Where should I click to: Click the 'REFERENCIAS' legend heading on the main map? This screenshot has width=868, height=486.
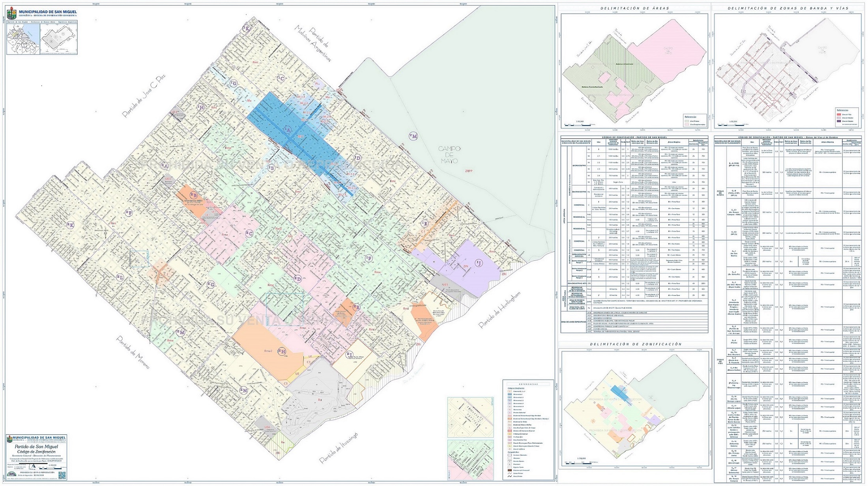pyautogui.click(x=528, y=384)
